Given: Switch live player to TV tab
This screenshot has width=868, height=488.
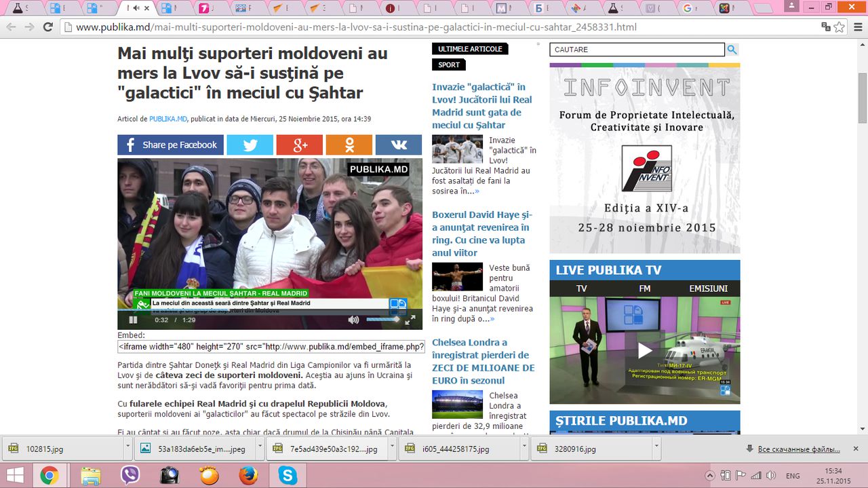Looking at the screenshot, I should [x=582, y=288].
